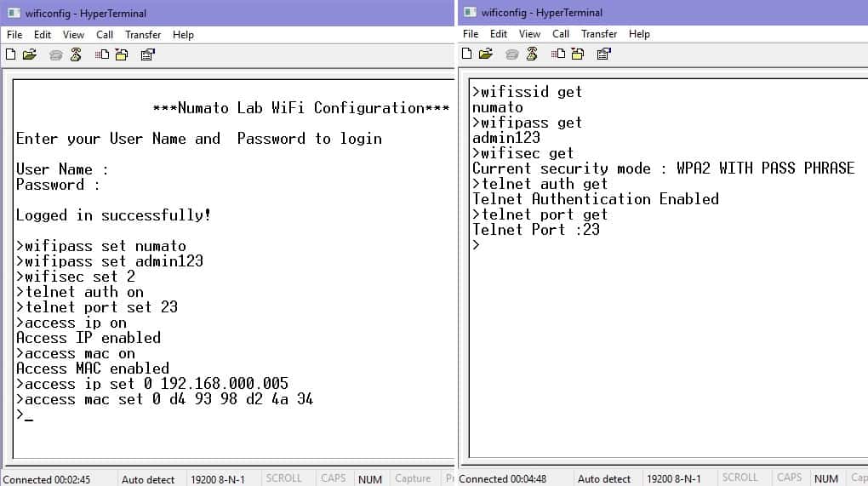The image size is (868, 486).
Task: Click the Disconnect icon in left window toolbar
Action: pos(76,54)
